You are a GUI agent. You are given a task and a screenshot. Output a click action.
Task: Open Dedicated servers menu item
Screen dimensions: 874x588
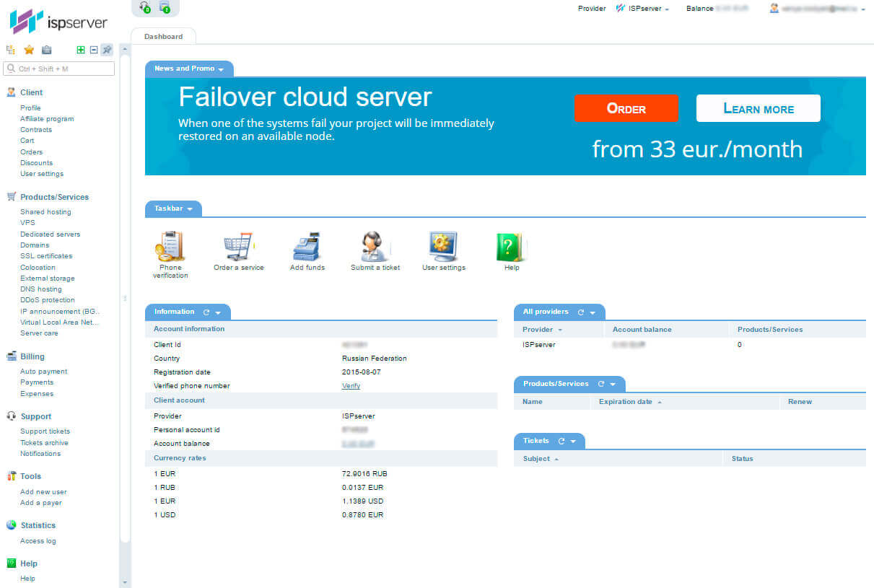[51, 234]
